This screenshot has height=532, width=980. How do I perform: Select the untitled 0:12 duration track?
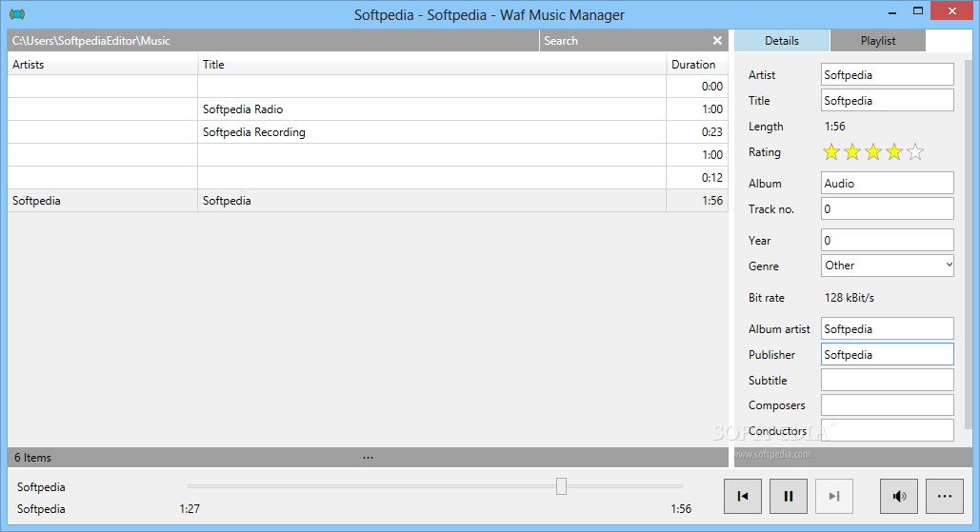368,177
